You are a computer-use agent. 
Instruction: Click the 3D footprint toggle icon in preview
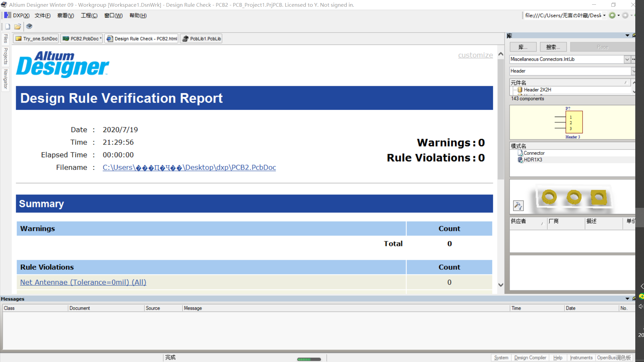pyautogui.click(x=518, y=205)
